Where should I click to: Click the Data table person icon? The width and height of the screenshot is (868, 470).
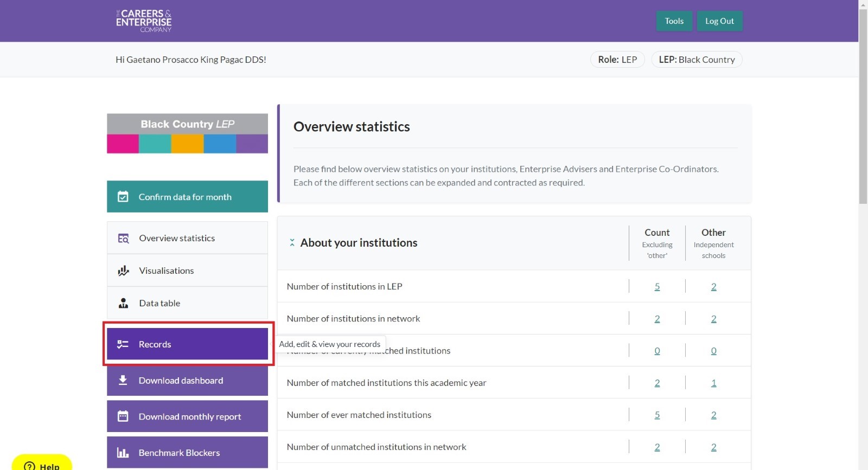pos(124,303)
